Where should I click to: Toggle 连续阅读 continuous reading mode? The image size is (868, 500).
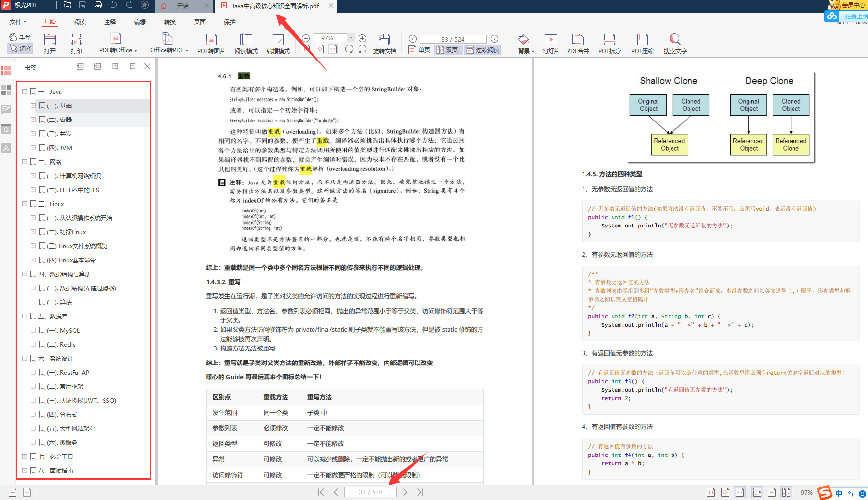click(x=482, y=49)
